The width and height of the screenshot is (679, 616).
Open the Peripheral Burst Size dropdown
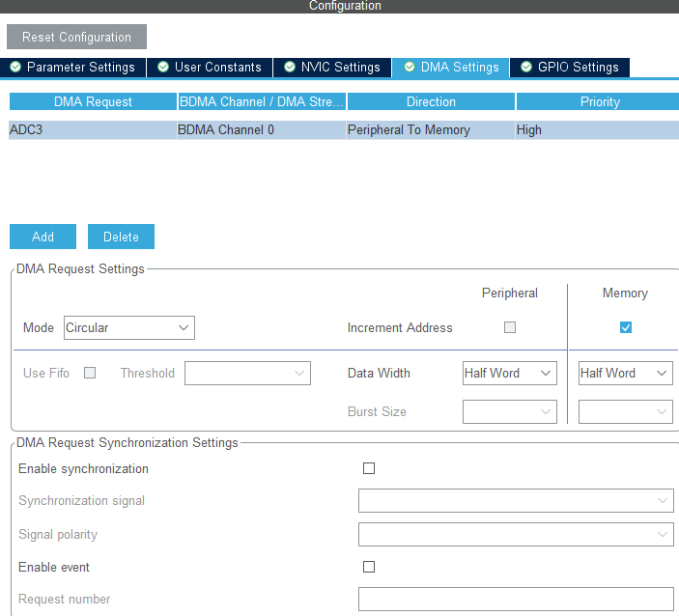pyautogui.click(x=510, y=411)
